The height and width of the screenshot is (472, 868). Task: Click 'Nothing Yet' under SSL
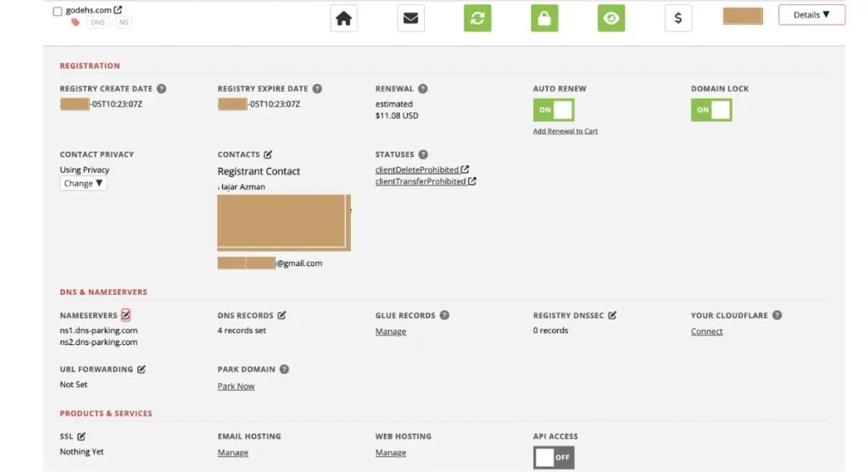coord(81,452)
